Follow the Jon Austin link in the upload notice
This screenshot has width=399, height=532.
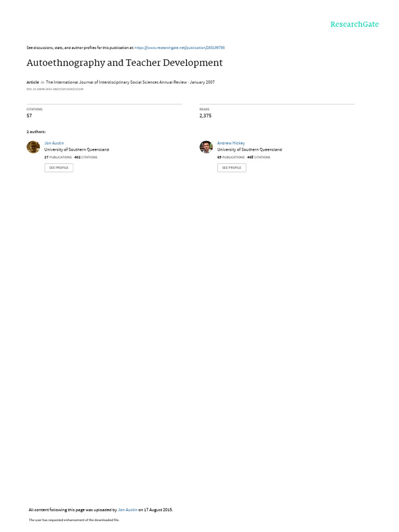click(128, 510)
